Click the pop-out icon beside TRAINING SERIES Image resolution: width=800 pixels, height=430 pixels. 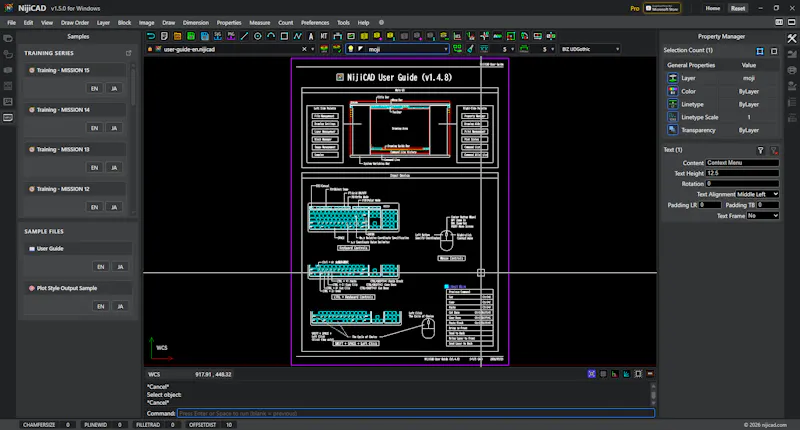click(x=129, y=53)
